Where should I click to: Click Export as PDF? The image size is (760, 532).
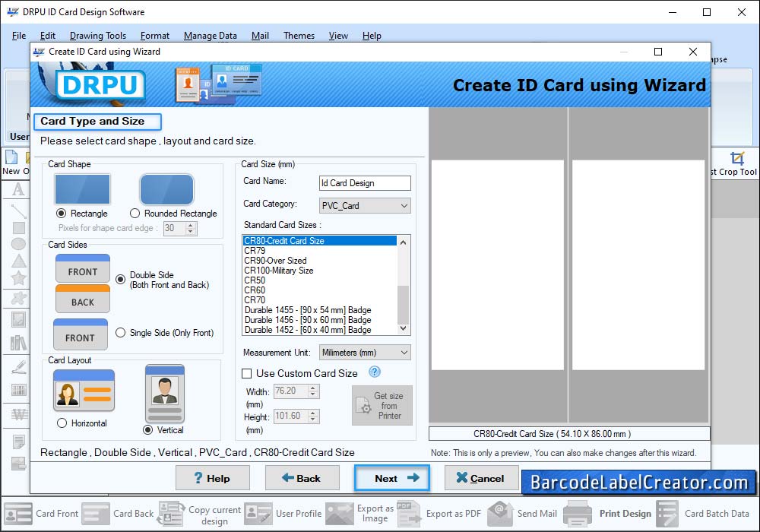(x=439, y=513)
